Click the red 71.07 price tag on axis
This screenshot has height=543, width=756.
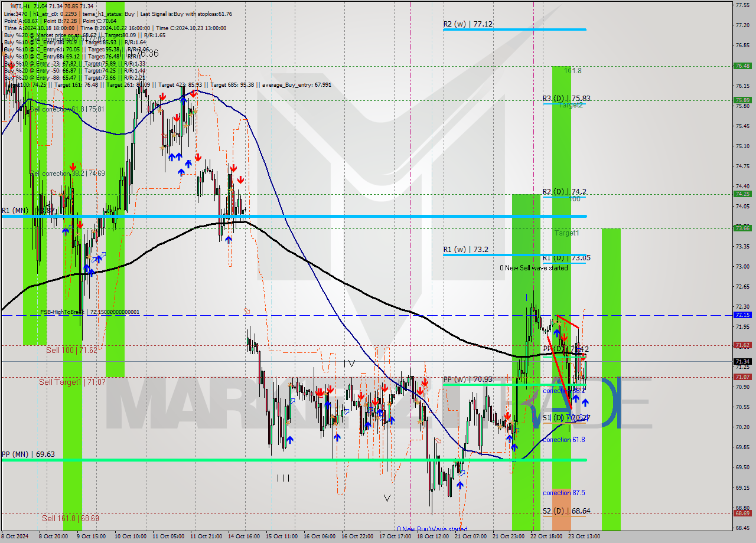[x=742, y=377]
